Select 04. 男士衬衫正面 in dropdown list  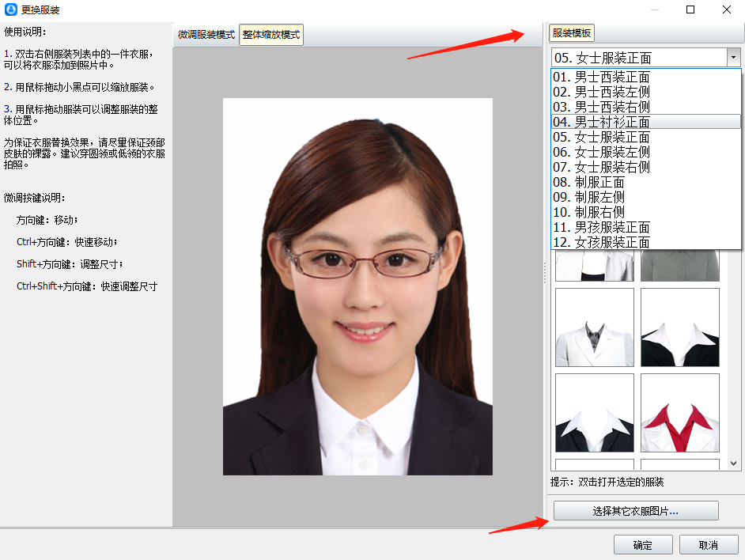click(646, 122)
